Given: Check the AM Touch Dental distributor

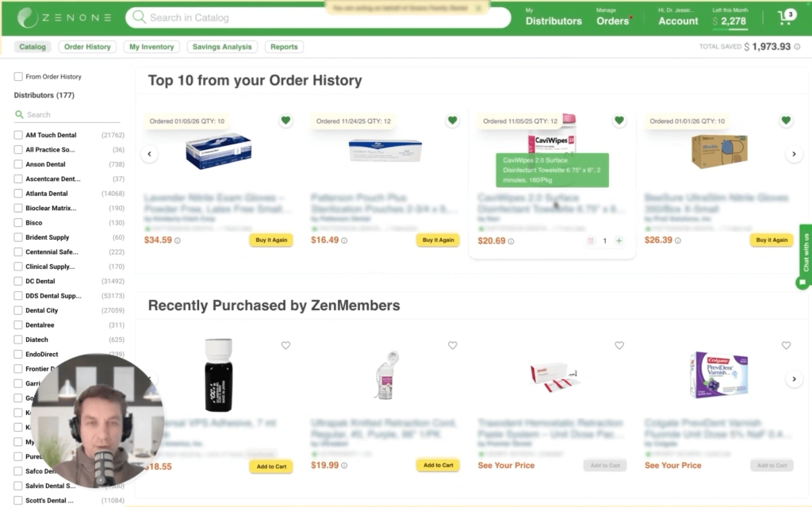Looking at the screenshot, I should 18,135.
